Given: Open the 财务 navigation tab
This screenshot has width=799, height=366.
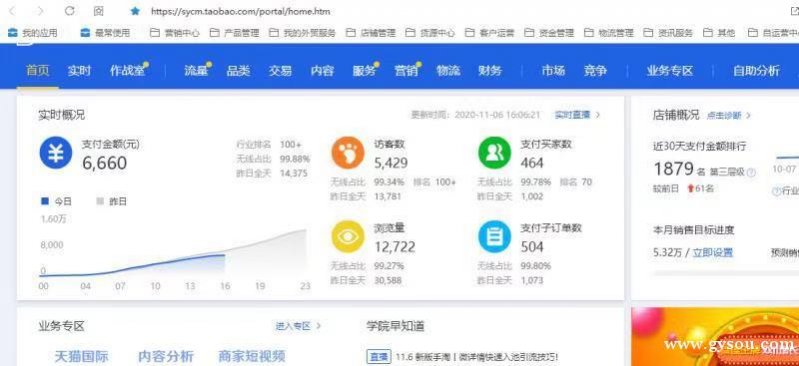Looking at the screenshot, I should tap(490, 71).
